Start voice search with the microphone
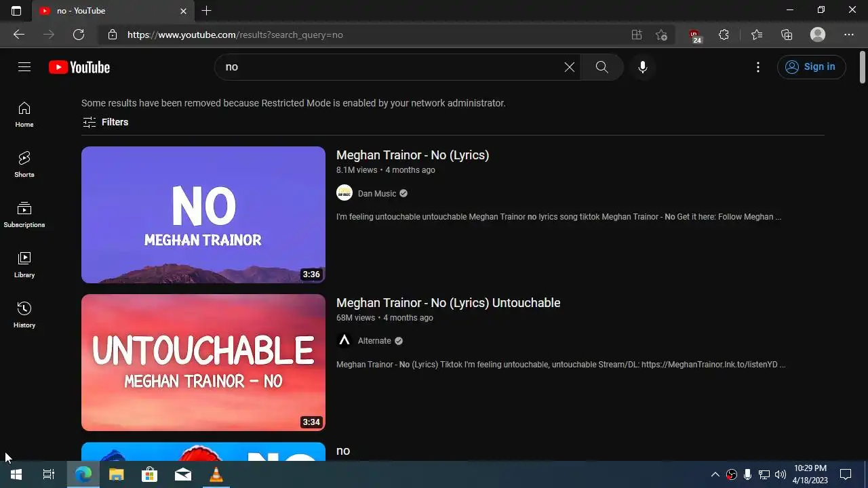Viewport: 868px width, 488px height. pos(643,66)
